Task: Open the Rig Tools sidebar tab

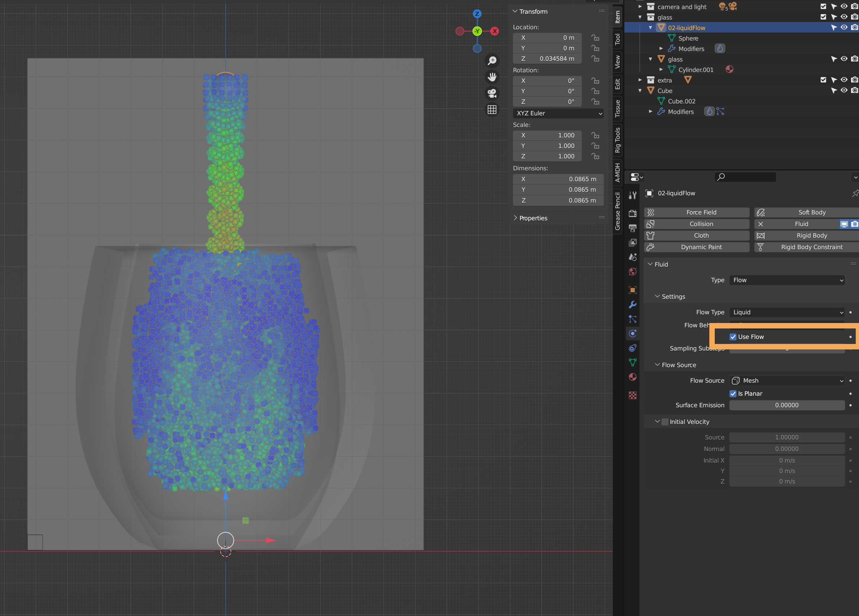Action: coord(617,140)
